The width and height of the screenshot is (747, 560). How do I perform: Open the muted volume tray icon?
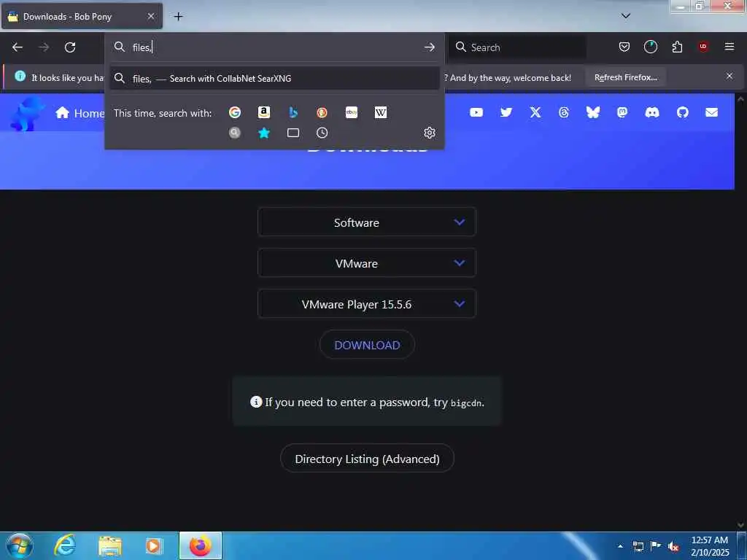(673, 547)
